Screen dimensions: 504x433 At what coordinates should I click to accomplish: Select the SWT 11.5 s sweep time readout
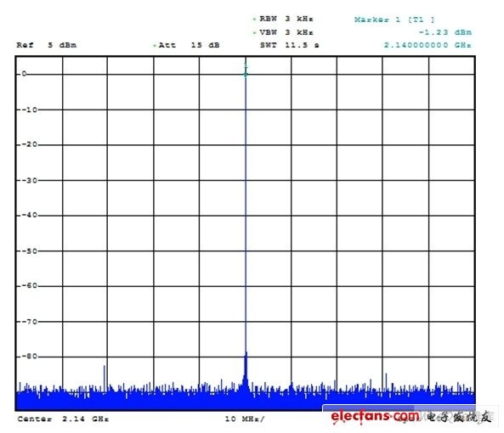[x=289, y=45]
